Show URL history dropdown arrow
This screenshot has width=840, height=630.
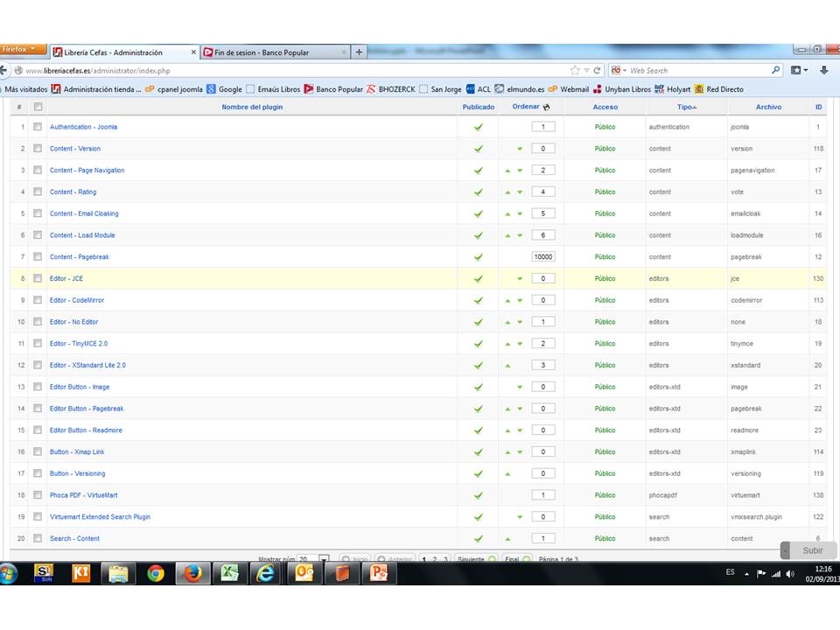[x=586, y=70]
